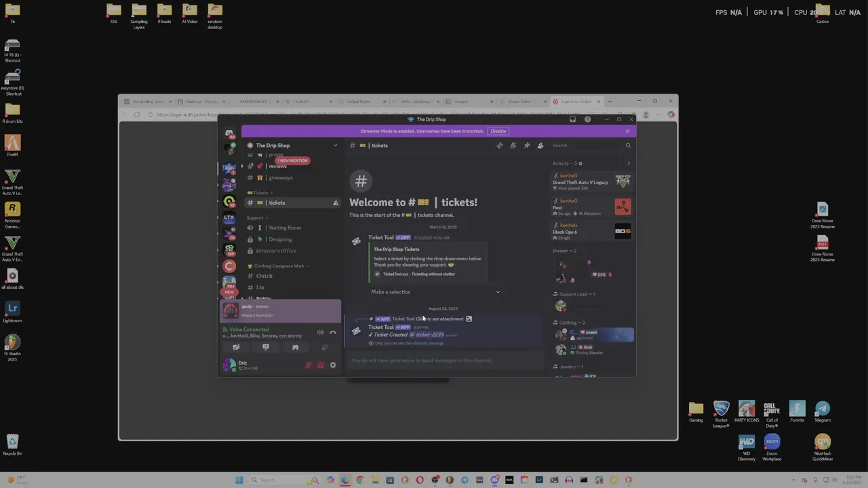868x488 pixels.
Task: Collapse Clothing Designers Work category
Action: 279,266
